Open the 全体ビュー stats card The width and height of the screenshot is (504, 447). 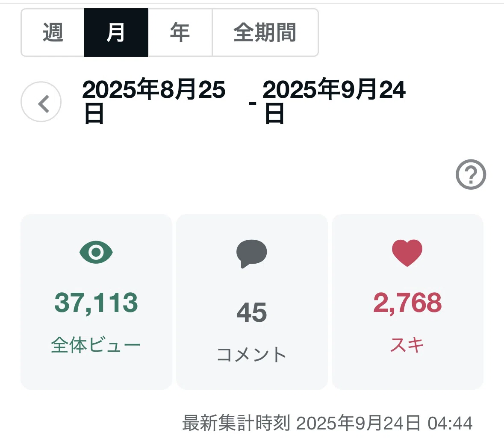click(x=96, y=302)
